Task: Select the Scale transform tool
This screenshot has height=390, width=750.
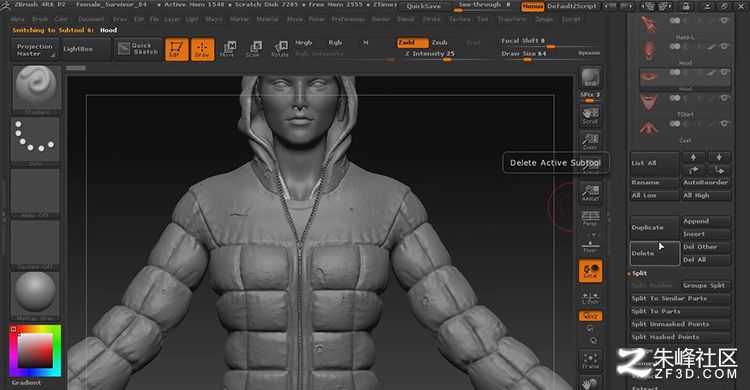Action: coord(253,49)
